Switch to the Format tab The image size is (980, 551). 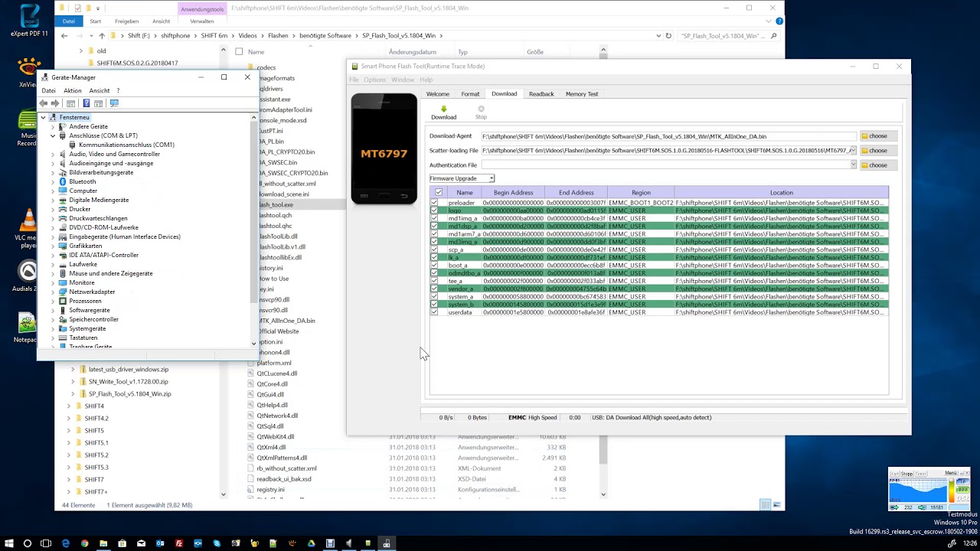(470, 94)
